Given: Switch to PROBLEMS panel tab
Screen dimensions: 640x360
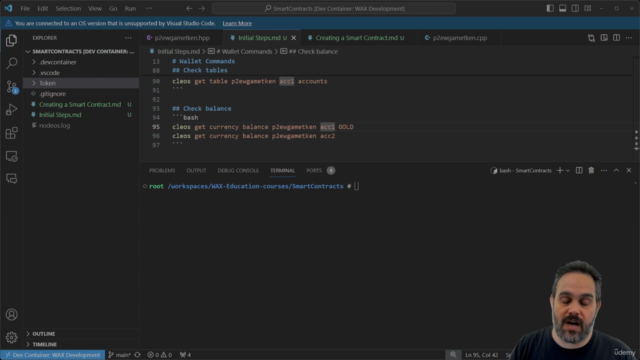Looking at the screenshot, I should point(162,171).
